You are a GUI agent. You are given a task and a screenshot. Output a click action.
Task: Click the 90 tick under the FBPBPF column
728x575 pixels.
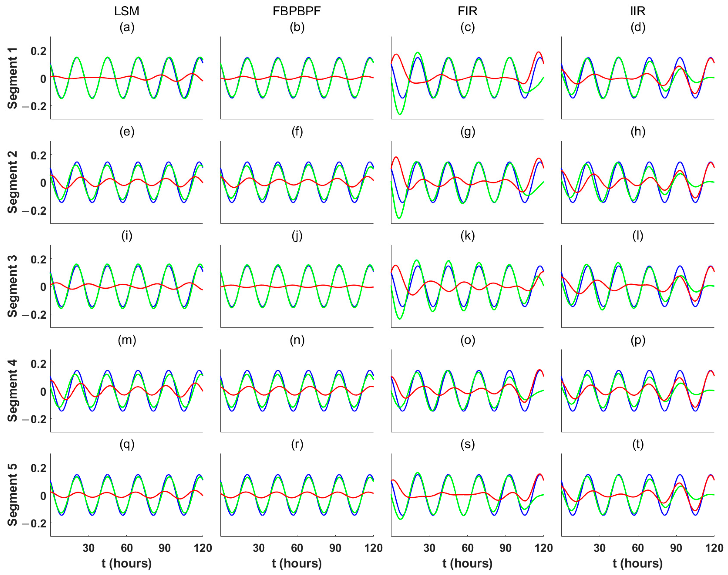335,548
